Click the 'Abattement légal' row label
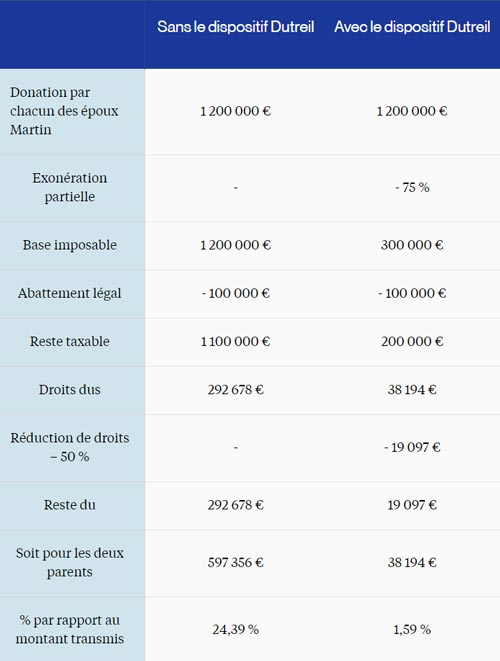 click(70, 293)
